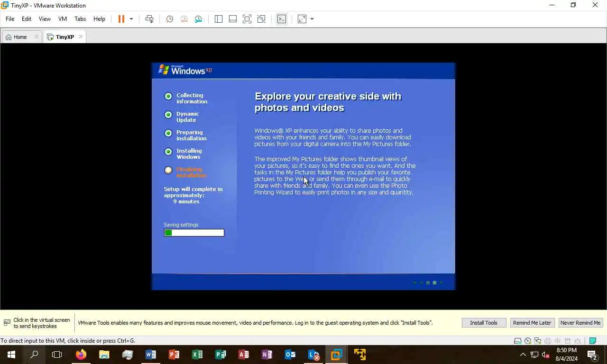Select the TinyXP tab
This screenshot has width=607, height=364.
(64, 37)
